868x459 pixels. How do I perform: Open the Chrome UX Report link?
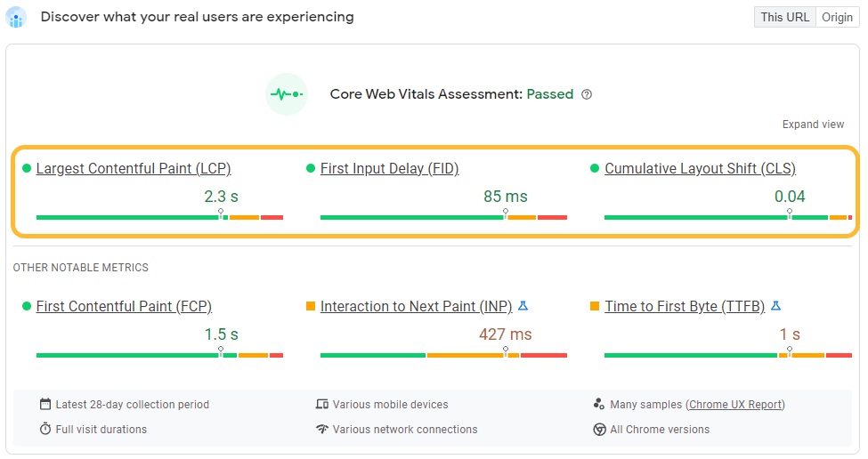coord(735,404)
